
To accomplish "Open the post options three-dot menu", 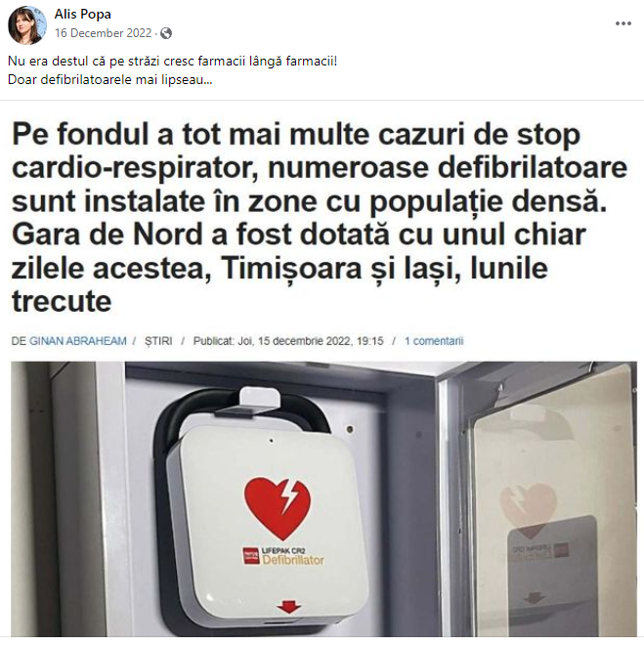I will 623,23.
